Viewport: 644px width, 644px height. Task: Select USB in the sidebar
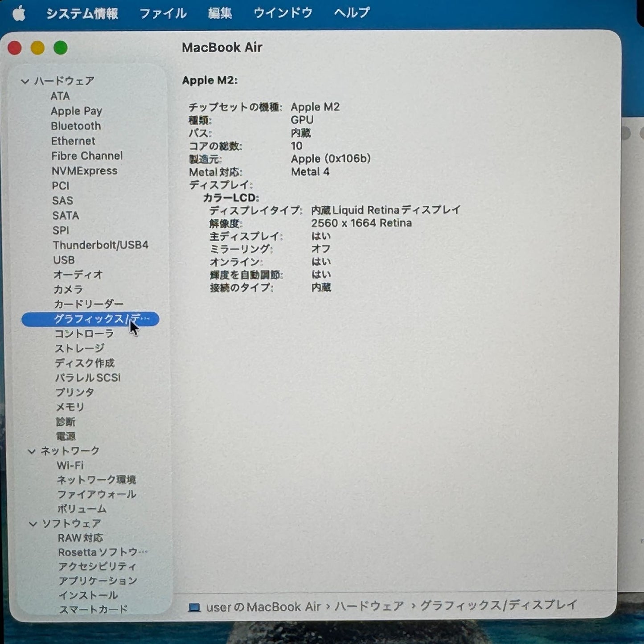tap(64, 260)
